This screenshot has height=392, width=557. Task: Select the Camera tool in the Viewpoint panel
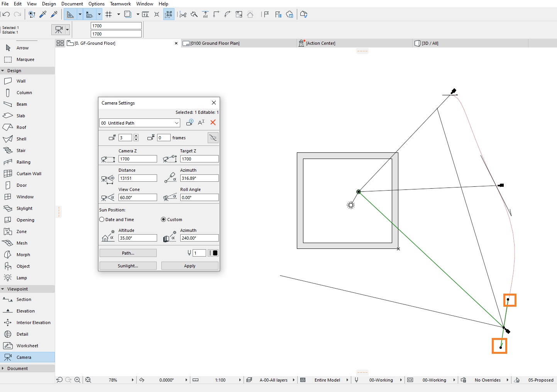(23, 357)
